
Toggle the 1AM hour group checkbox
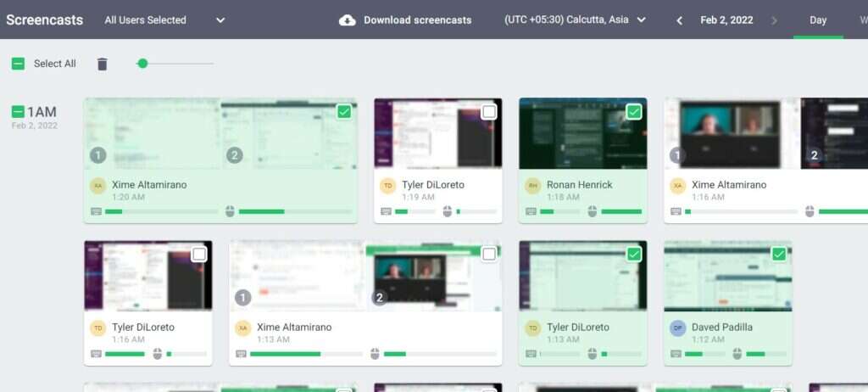point(18,112)
